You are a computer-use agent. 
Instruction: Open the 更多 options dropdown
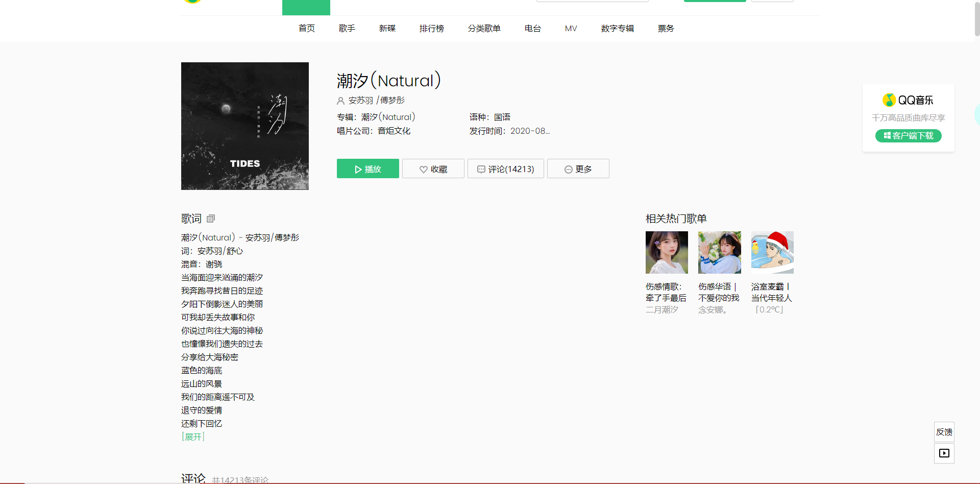(578, 169)
